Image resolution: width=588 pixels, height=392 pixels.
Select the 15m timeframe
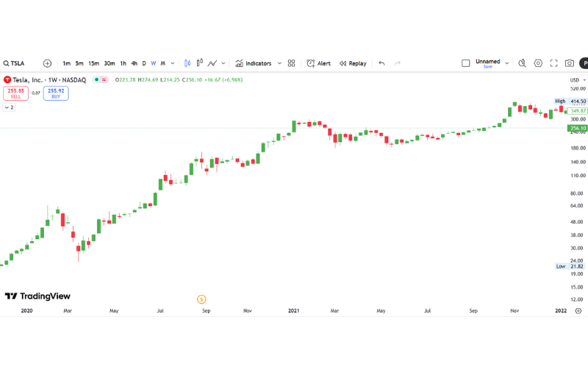point(94,63)
